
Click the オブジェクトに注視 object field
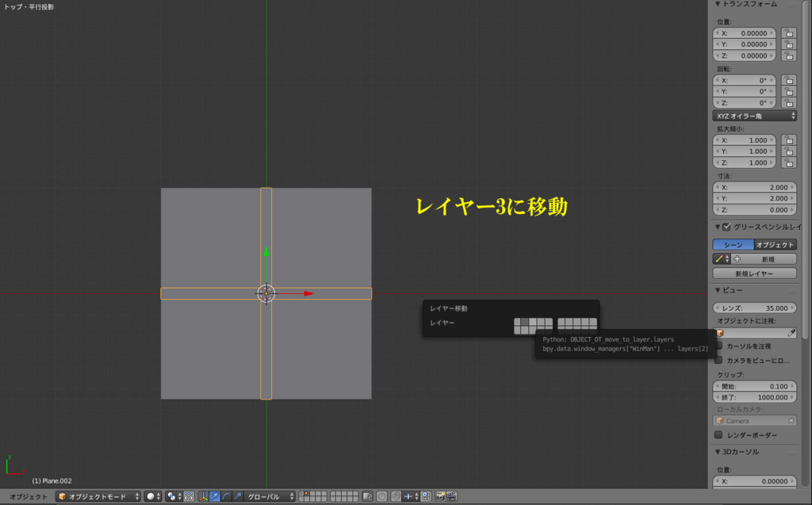click(755, 332)
